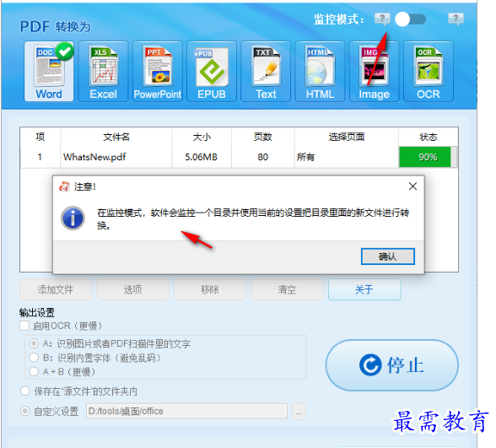Click the 5.06MB size cell
Viewport: 496px width, 448px height.
(x=202, y=157)
